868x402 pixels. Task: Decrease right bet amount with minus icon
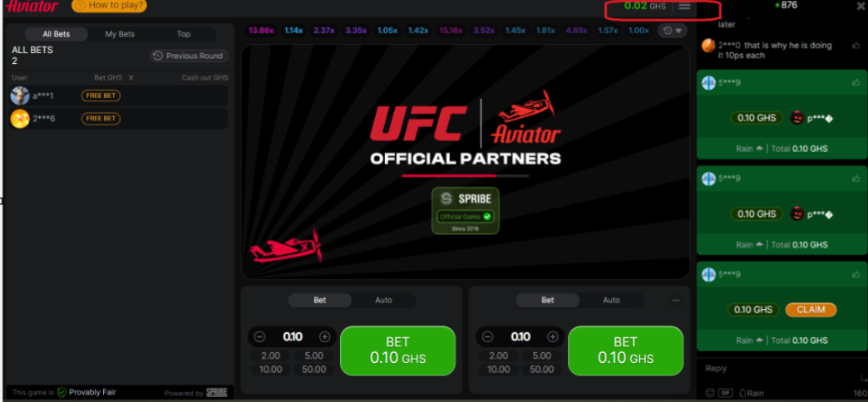[487, 337]
